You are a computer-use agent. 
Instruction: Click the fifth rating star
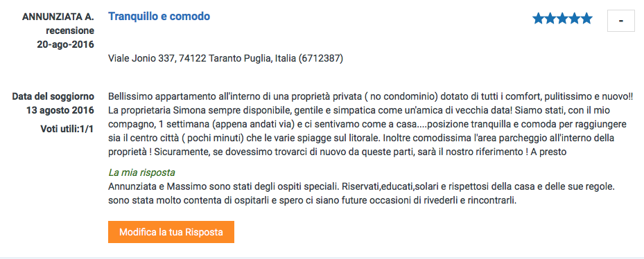[586, 19]
